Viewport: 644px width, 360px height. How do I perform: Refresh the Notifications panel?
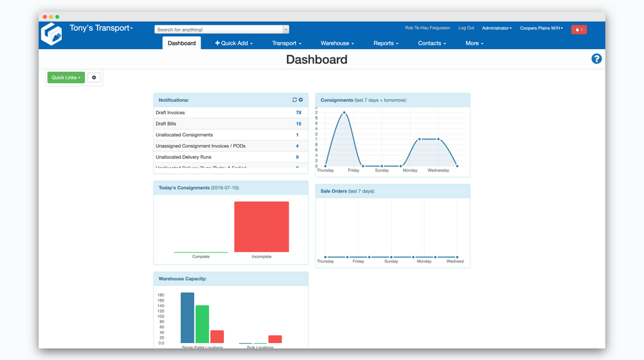pyautogui.click(x=294, y=100)
